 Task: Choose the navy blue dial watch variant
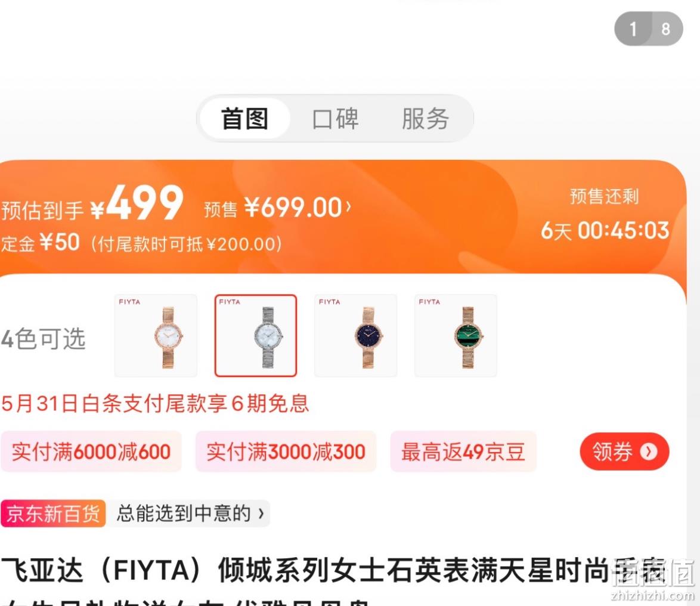click(356, 335)
